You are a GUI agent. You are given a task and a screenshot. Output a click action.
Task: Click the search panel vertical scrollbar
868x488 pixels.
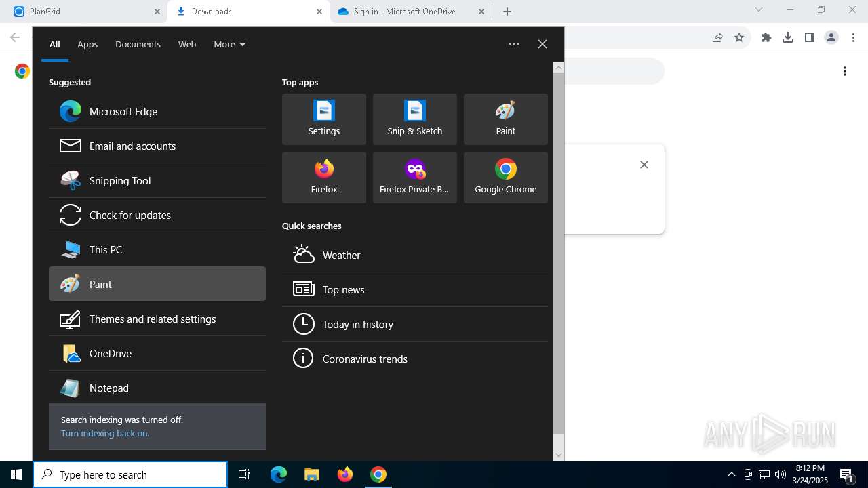pyautogui.click(x=559, y=253)
